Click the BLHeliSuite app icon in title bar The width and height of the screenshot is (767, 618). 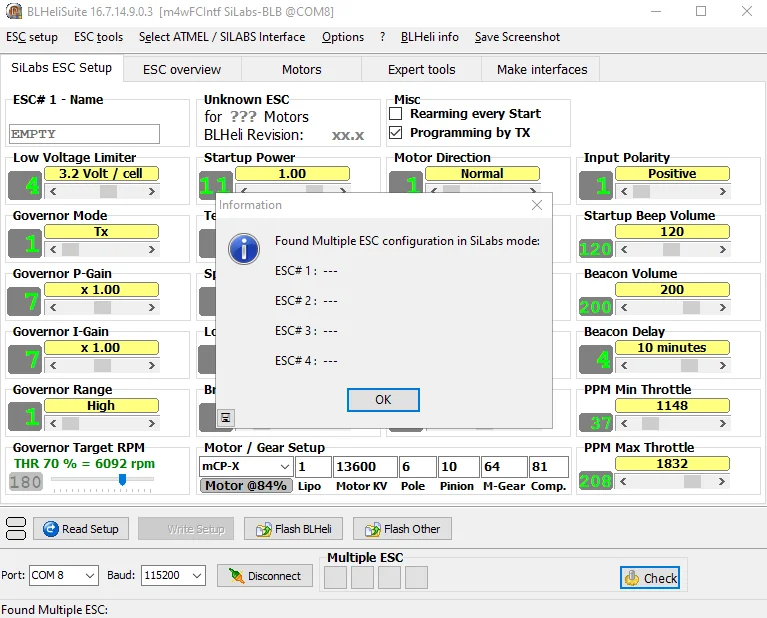(14, 11)
